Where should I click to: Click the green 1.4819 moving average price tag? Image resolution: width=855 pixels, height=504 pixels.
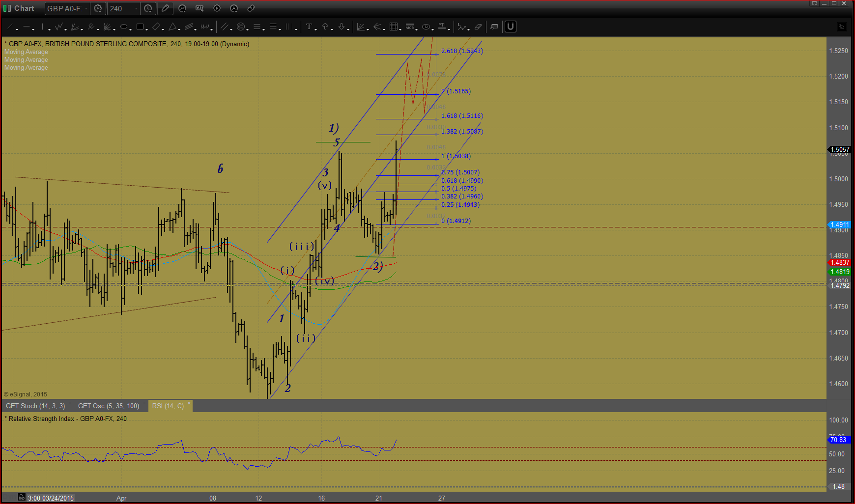(840, 272)
